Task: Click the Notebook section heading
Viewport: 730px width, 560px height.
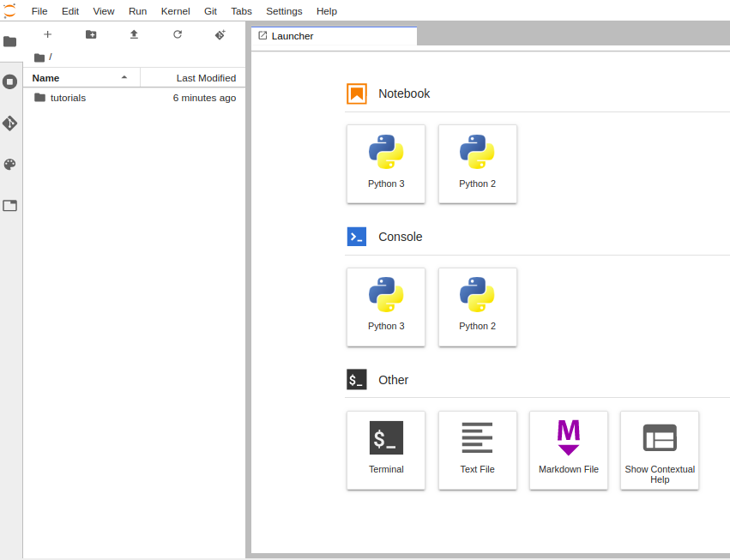Action: 404,93
